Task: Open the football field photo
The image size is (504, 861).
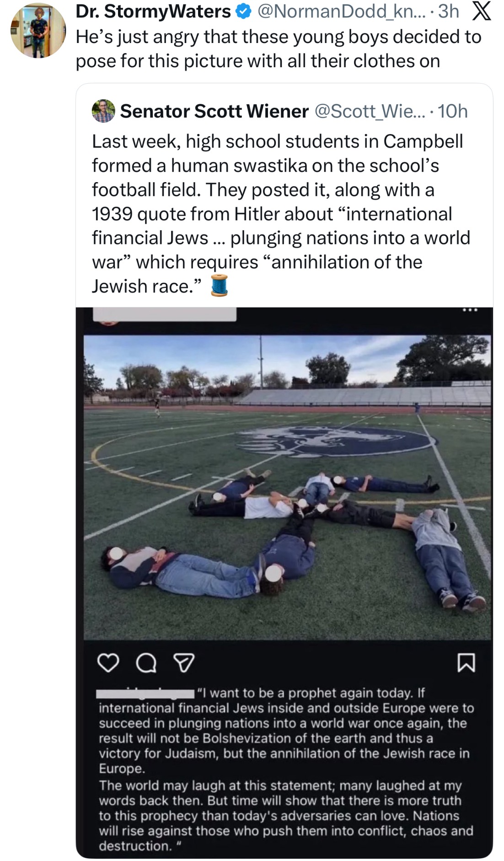Action: tap(287, 487)
